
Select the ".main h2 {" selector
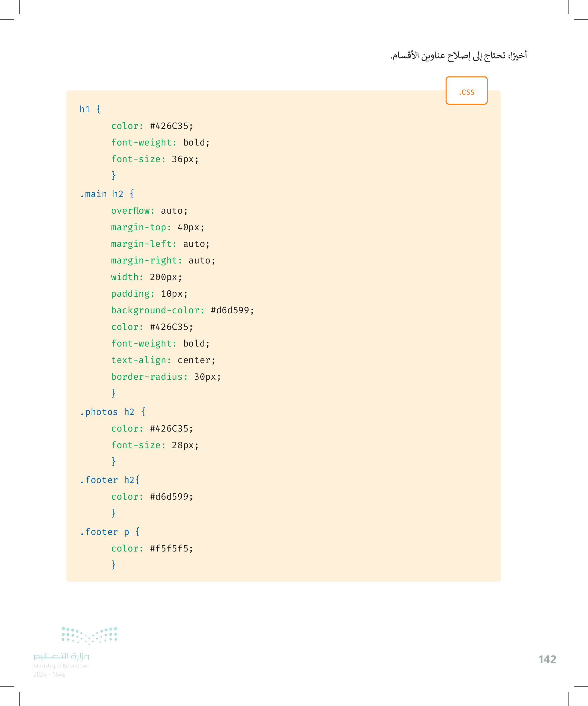point(107,194)
